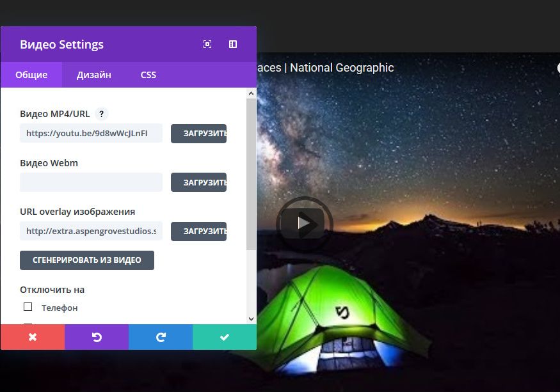Disable video on Телефон
This screenshot has width=560, height=392.
coord(28,307)
